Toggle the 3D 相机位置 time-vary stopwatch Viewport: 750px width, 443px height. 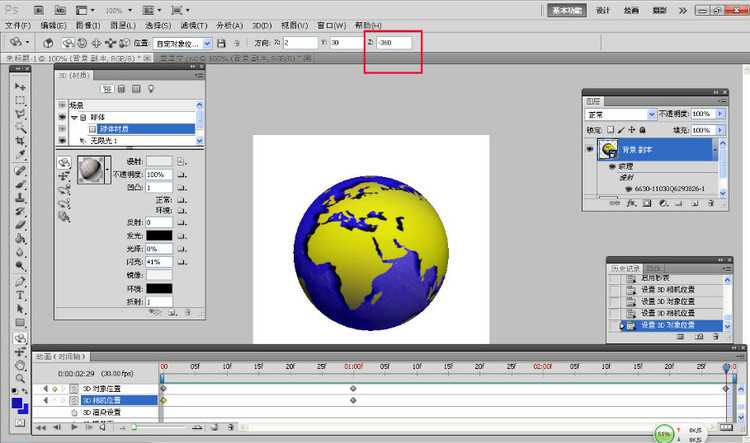tap(74, 400)
